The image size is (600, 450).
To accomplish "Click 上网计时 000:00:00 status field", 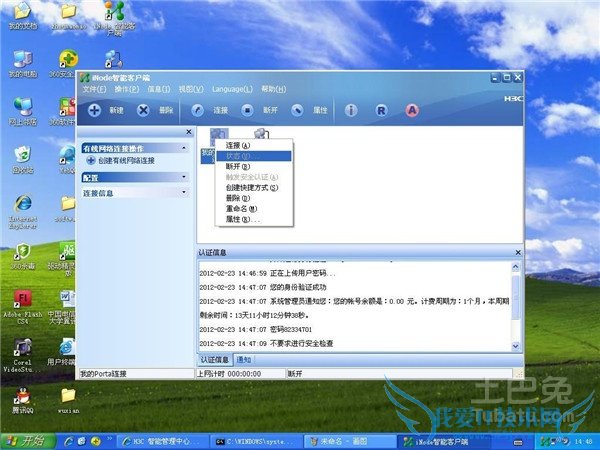I will [x=240, y=373].
